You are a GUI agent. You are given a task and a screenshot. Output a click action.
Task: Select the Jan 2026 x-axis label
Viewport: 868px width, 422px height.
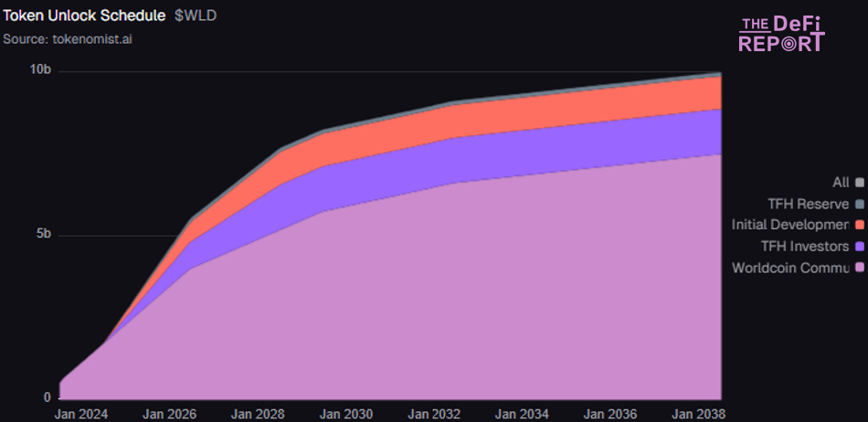tap(168, 414)
